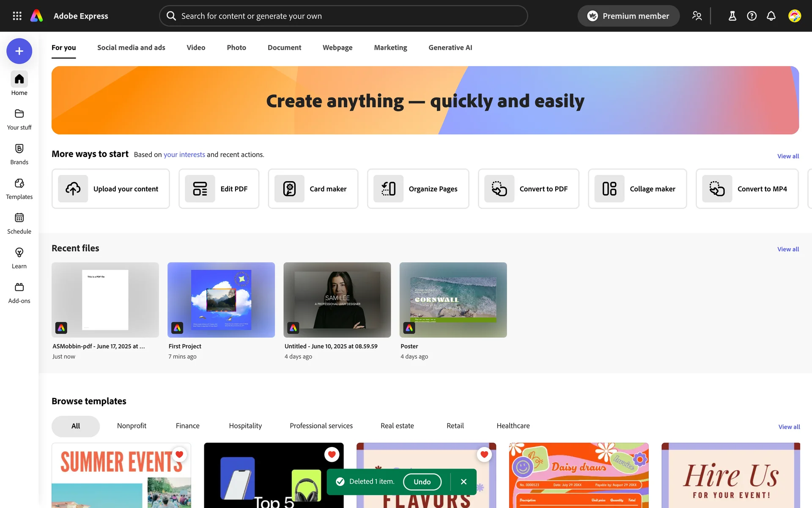
Task: Open the notifications bell icon
Action: (771, 16)
